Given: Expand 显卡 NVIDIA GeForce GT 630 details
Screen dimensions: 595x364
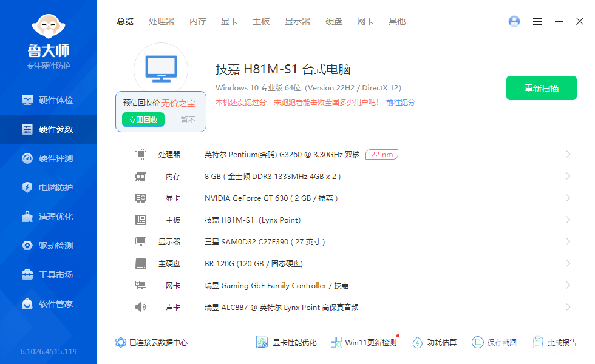Looking at the screenshot, I should 568,198.
